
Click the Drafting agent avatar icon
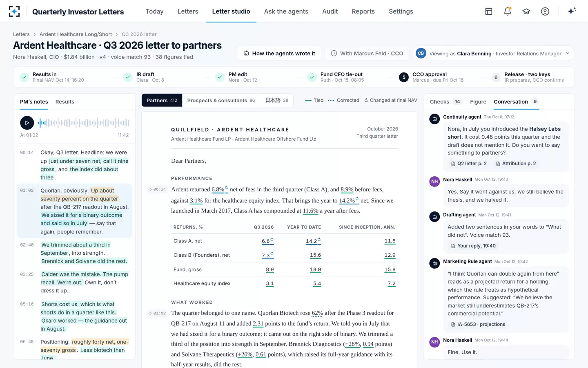[434, 217]
